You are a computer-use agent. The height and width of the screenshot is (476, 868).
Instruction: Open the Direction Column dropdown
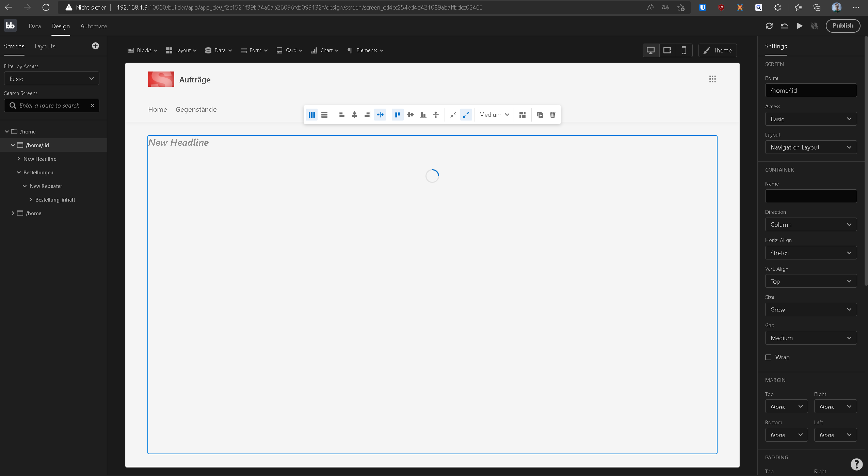(x=811, y=225)
